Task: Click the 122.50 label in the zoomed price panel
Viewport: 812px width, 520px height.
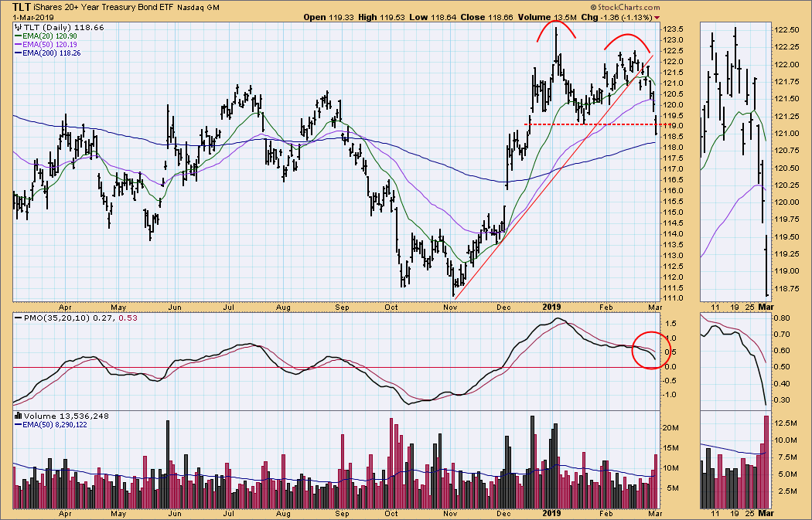Action: coord(787,30)
